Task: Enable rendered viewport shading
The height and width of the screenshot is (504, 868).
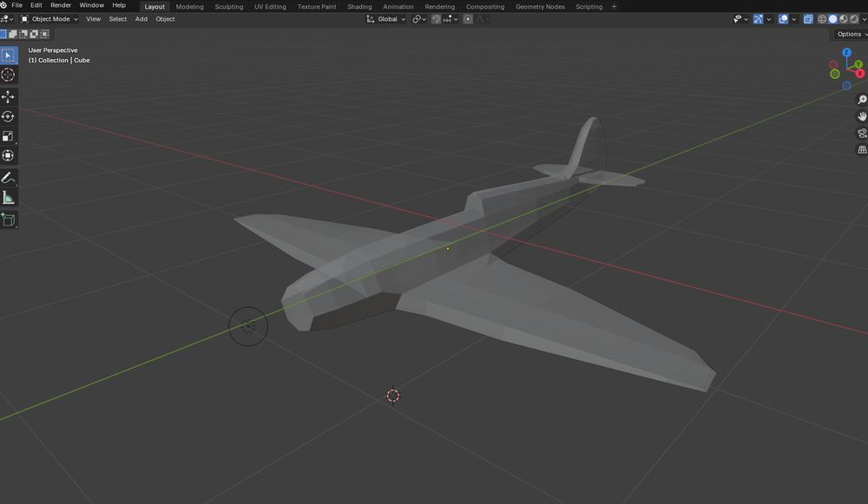Action: coord(853,18)
